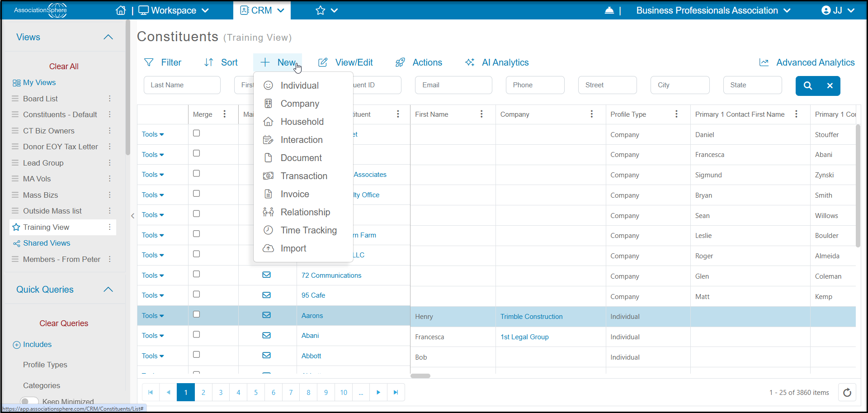Open the CRM dropdown menu

262,10
